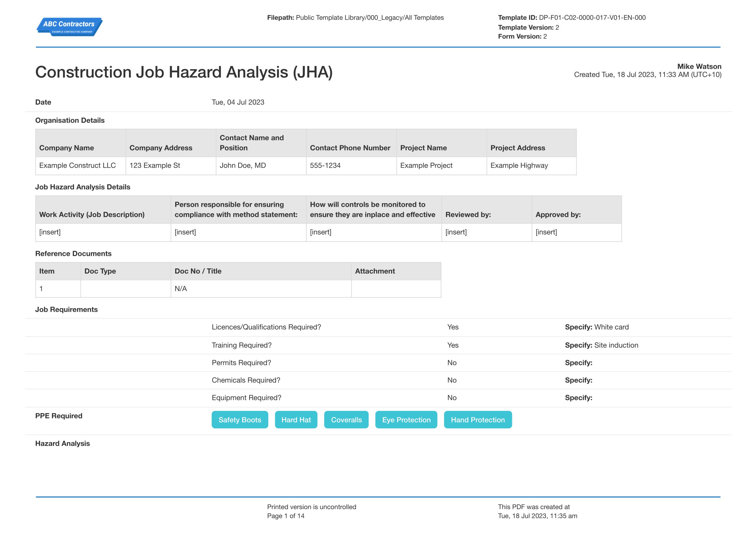756x534 pixels.
Task: Click the Hazard Analysis section heading
Action: pyautogui.click(x=63, y=444)
